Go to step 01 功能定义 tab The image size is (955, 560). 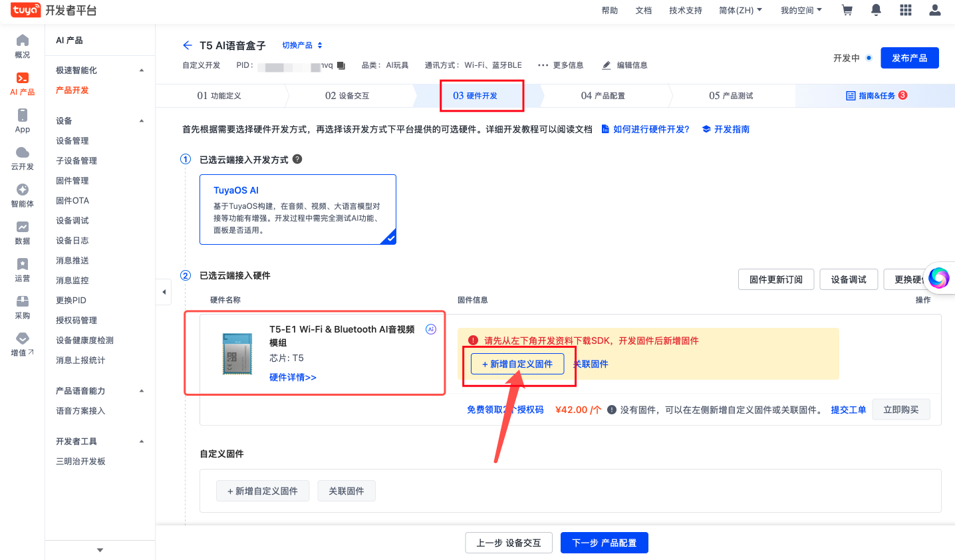219,96
